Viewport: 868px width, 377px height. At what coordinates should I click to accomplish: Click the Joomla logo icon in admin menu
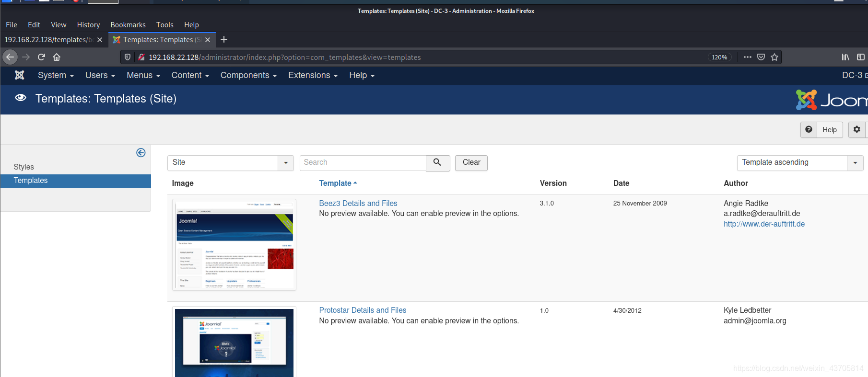coord(20,75)
